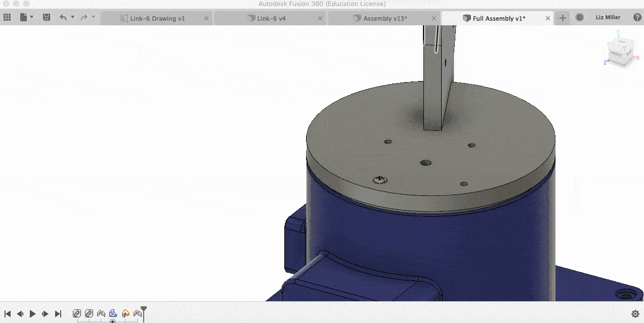644x323 pixels.
Task: Click the display settings gear icon
Action: pyautogui.click(x=635, y=314)
